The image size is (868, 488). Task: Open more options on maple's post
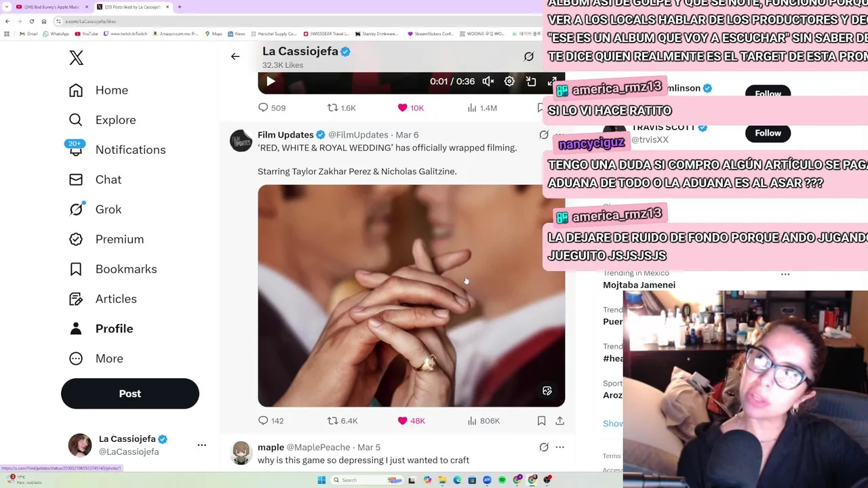(559, 447)
